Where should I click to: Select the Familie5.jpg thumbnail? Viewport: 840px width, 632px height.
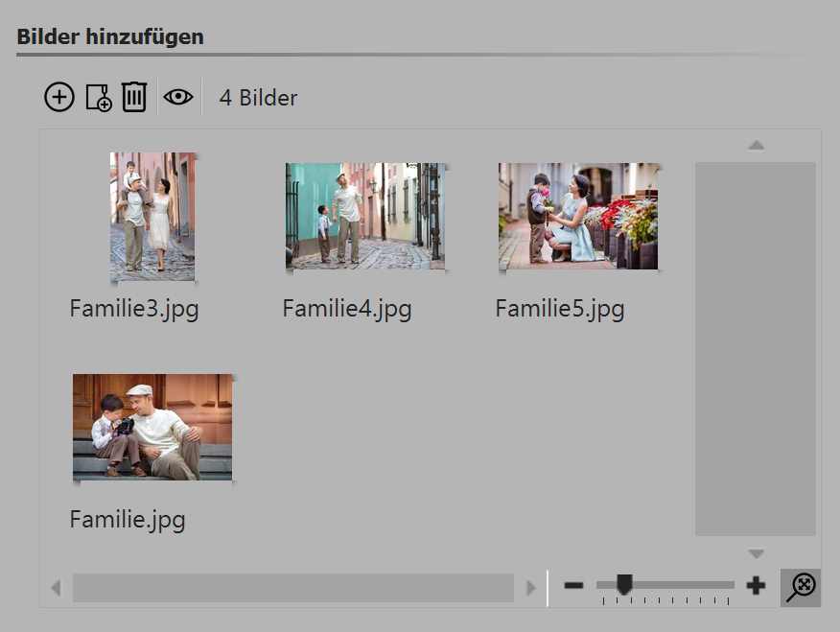point(578,216)
